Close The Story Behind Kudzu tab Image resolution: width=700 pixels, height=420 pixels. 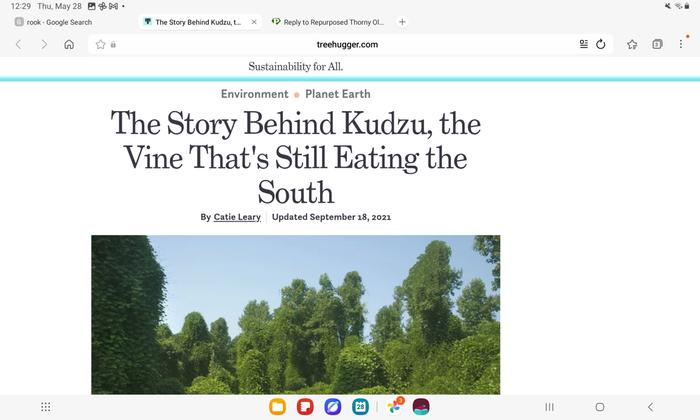(x=254, y=22)
